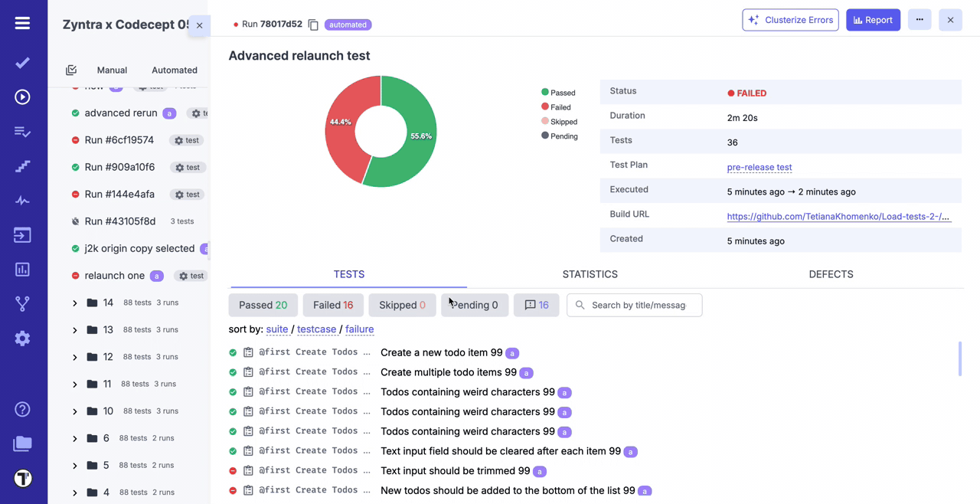Open Run #144e4afa in the list
Screen dimensions: 980x504
119,195
